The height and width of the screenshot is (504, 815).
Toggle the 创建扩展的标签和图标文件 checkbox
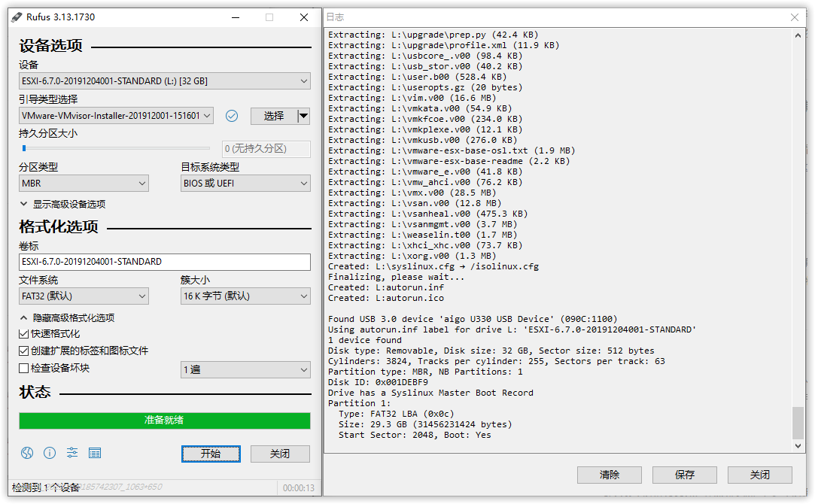[23, 351]
